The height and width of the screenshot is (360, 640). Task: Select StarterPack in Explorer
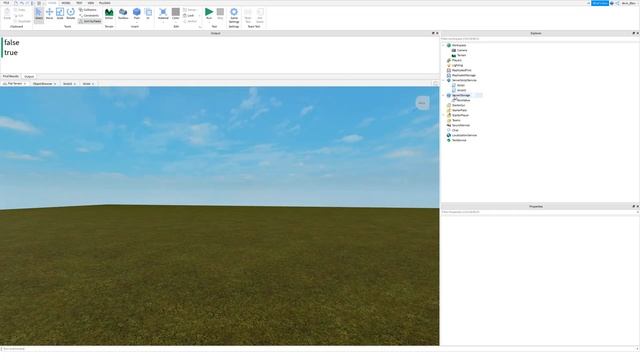click(x=459, y=110)
